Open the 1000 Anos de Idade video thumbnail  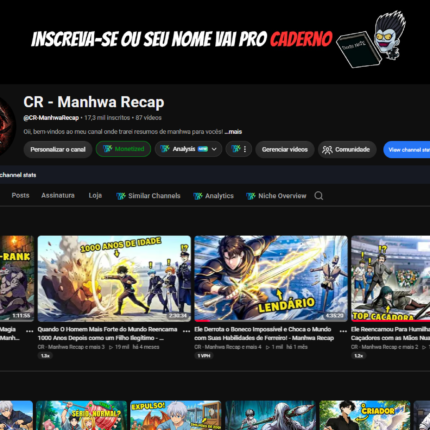[114, 279]
